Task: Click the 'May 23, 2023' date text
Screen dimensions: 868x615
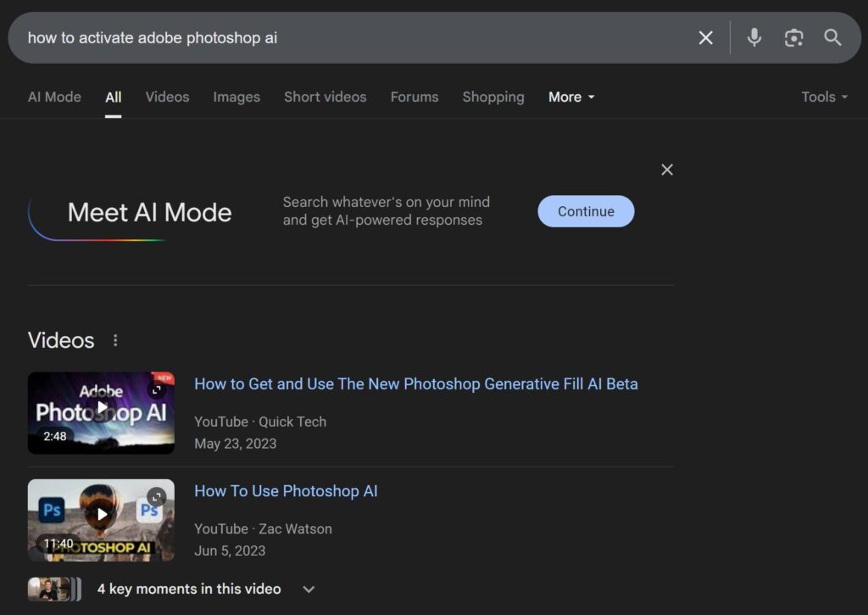Action: click(236, 444)
